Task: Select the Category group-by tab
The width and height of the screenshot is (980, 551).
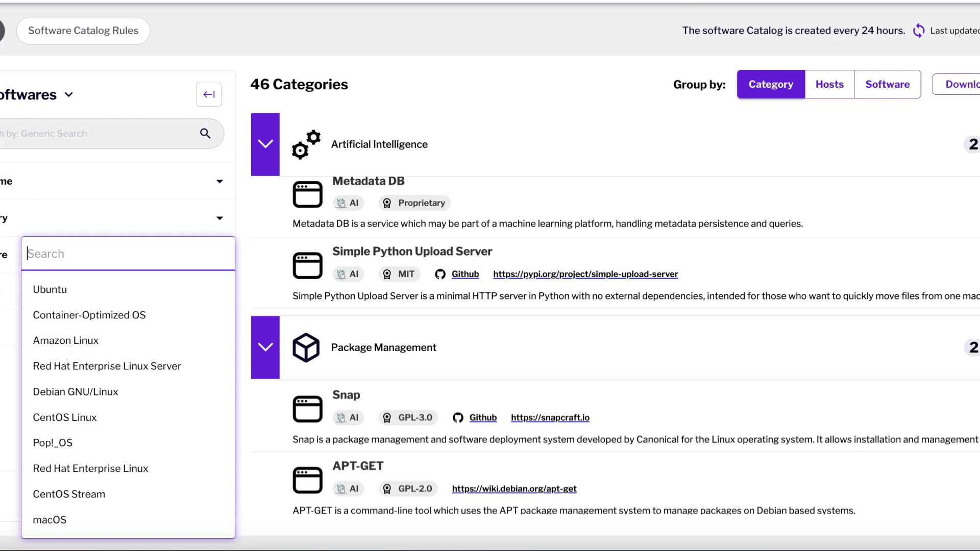Action: click(771, 84)
